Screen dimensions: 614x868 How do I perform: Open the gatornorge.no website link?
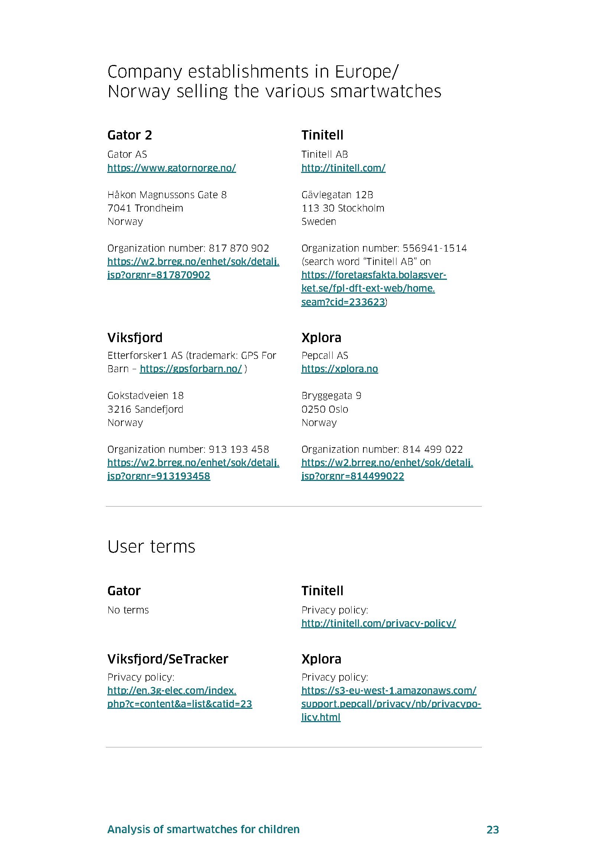pos(171,168)
